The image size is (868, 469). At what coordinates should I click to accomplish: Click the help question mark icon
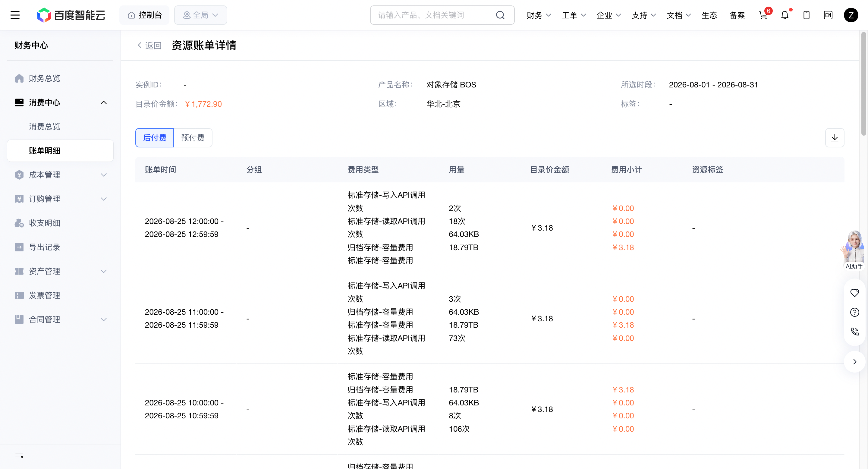coord(854,312)
